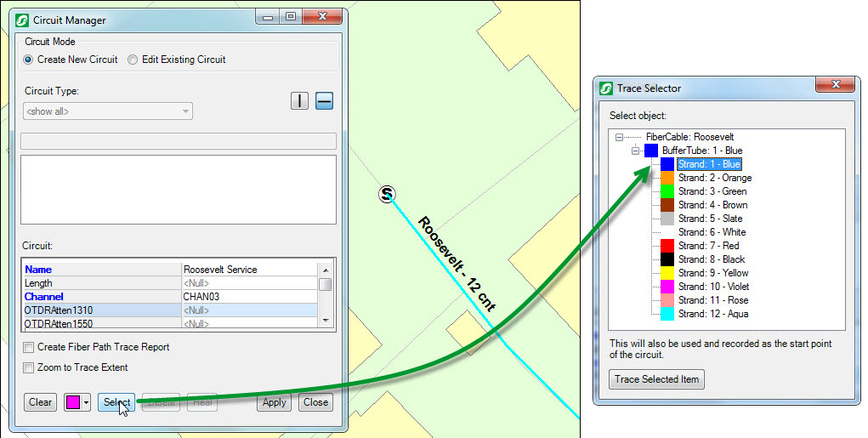Select Strand: 1 - Blue

(x=708, y=164)
